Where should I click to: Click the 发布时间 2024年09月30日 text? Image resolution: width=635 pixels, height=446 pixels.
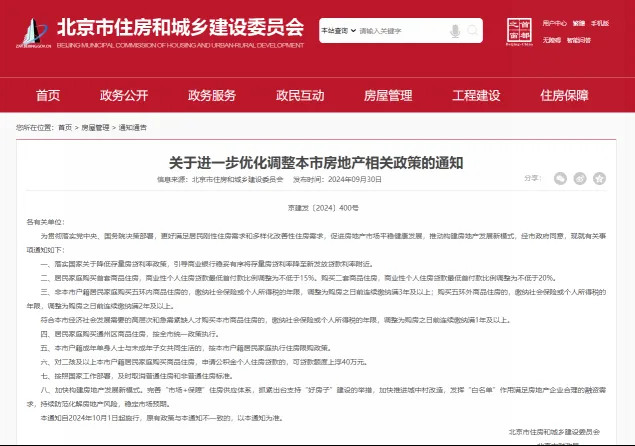pyautogui.click(x=337, y=179)
